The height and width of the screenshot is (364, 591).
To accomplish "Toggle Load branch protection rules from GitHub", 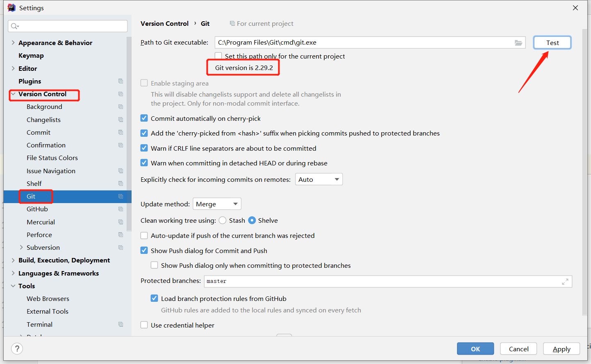I will pos(155,298).
